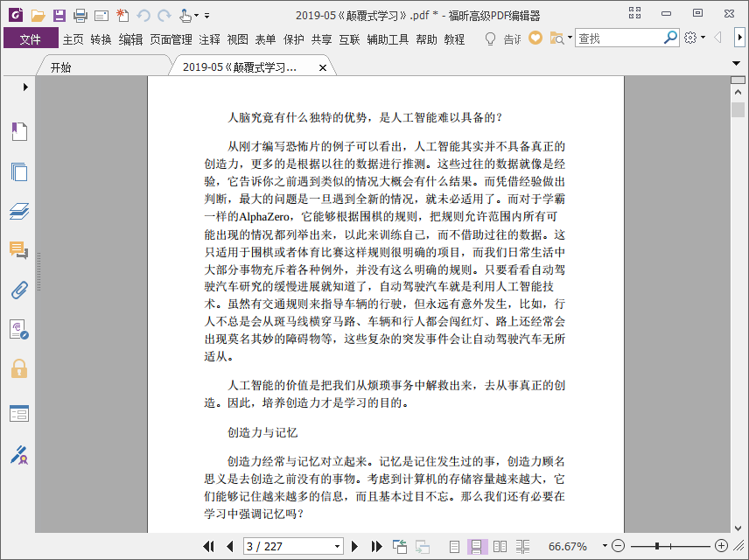
Task: Switch to the 编辑 ribbon tab
Action: pos(131,39)
